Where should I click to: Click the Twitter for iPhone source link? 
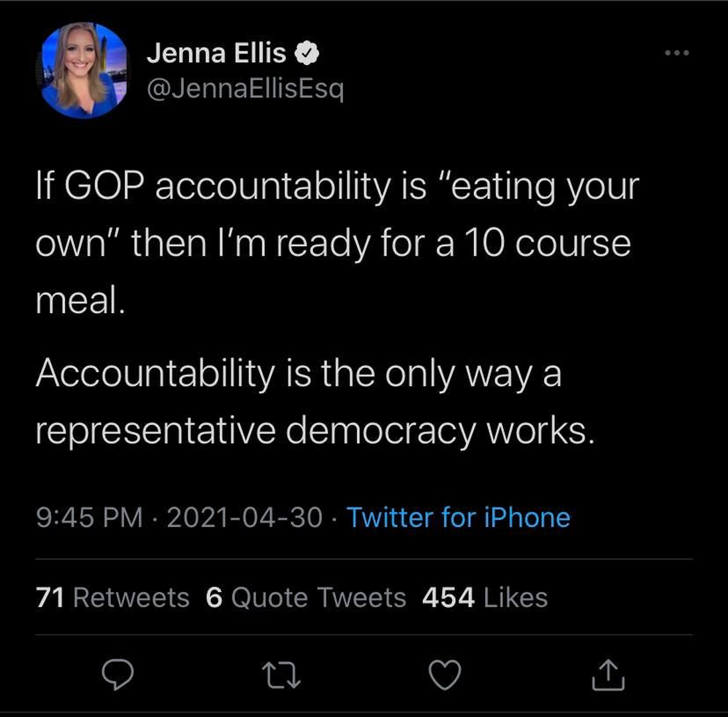pos(458,517)
